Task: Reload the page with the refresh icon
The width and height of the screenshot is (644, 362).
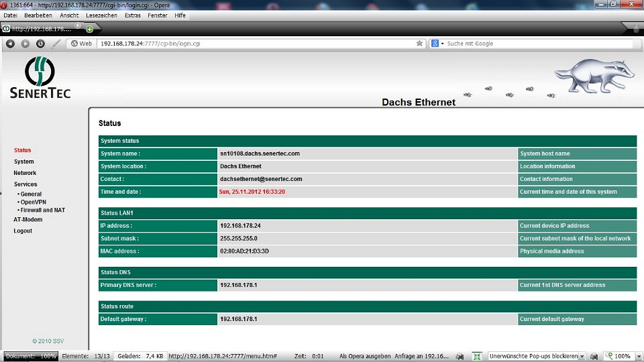Action: coord(40,44)
